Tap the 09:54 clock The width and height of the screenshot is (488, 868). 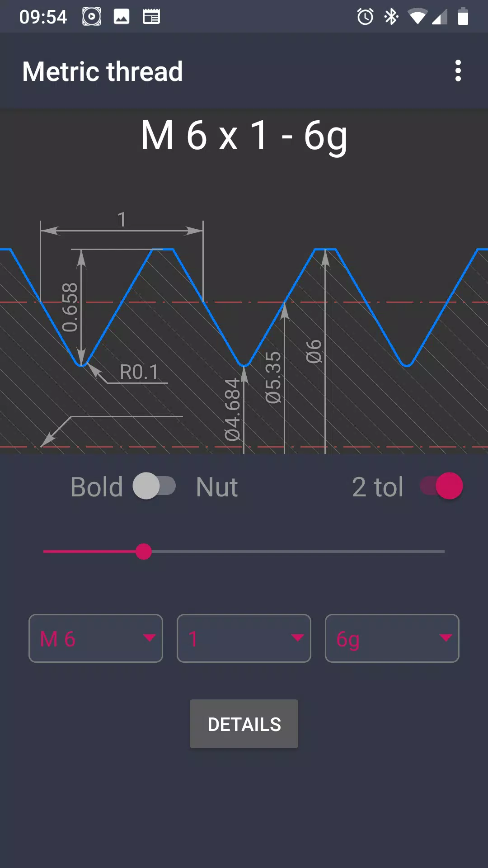point(43,17)
